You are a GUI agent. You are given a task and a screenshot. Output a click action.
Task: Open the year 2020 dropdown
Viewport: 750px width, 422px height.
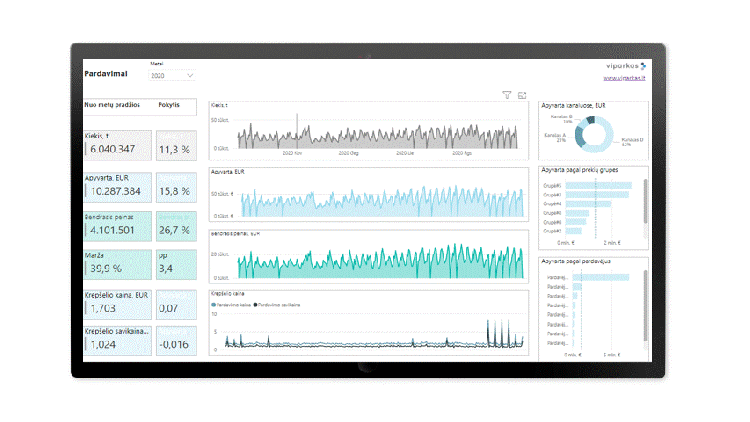point(171,75)
